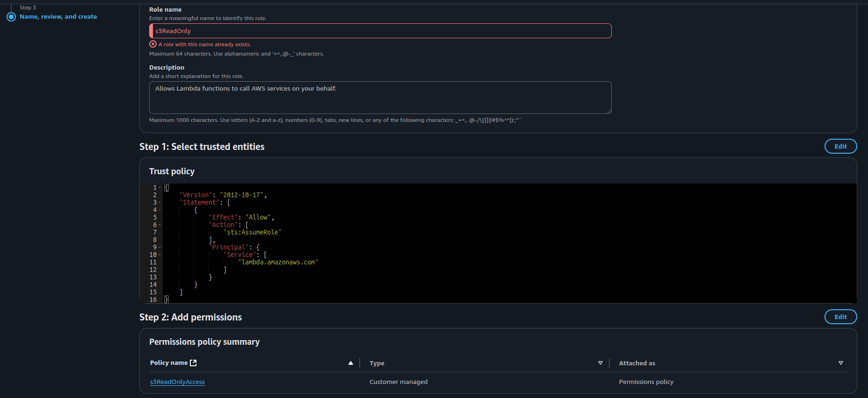Sort by Policy name using the ascending arrow
Viewport: 868px width, 398px height.
click(351, 363)
